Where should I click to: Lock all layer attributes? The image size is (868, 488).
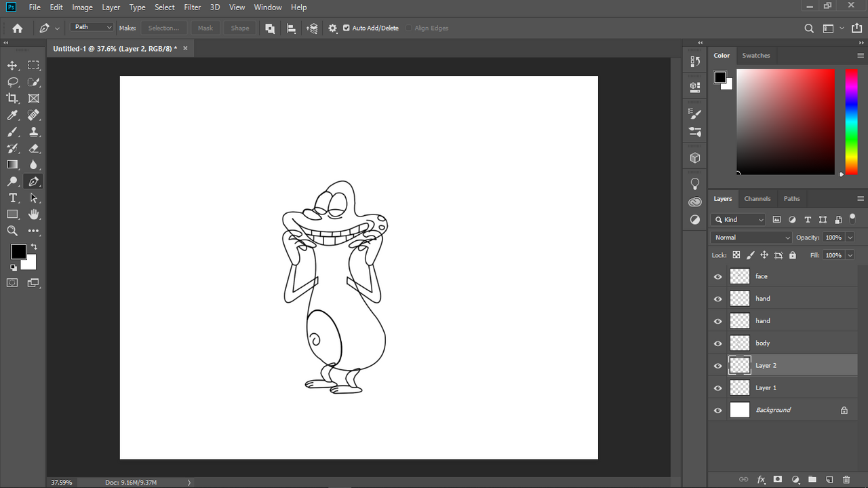(x=793, y=255)
